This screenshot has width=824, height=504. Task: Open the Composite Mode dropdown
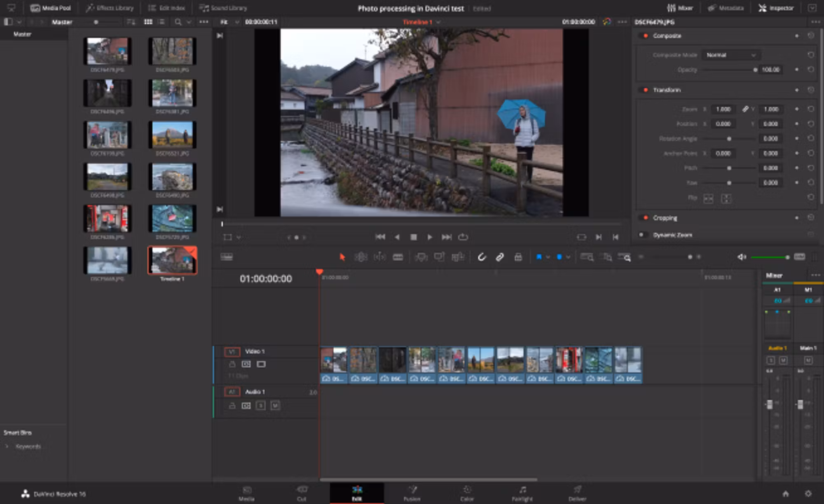click(731, 55)
